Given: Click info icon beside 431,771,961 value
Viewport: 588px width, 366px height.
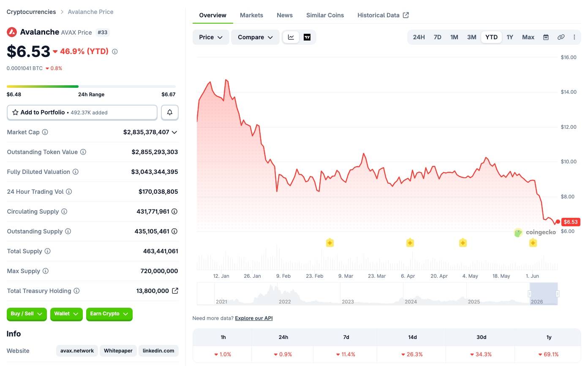Looking at the screenshot, I should tap(174, 211).
